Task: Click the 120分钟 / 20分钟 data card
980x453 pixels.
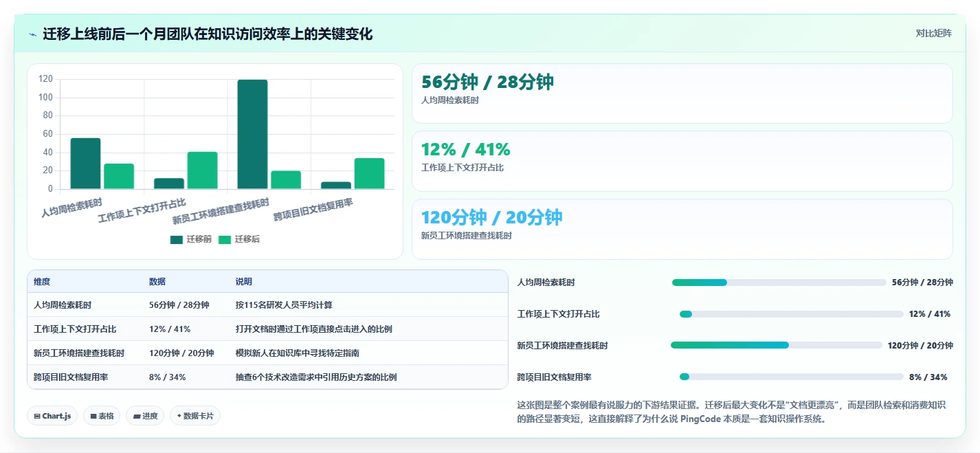Action: pos(682,229)
